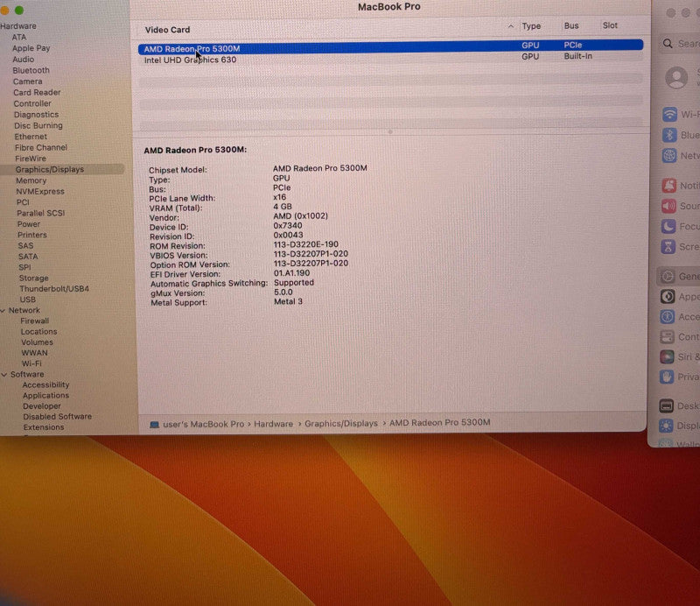700x606 pixels.
Task: Open Appearance icon in System Settings
Action: (x=668, y=297)
